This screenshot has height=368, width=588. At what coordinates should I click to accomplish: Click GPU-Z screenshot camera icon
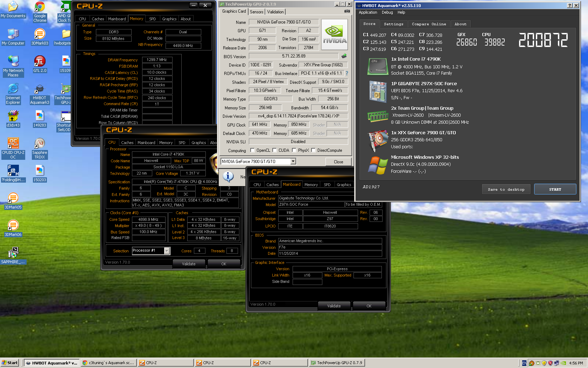click(347, 11)
